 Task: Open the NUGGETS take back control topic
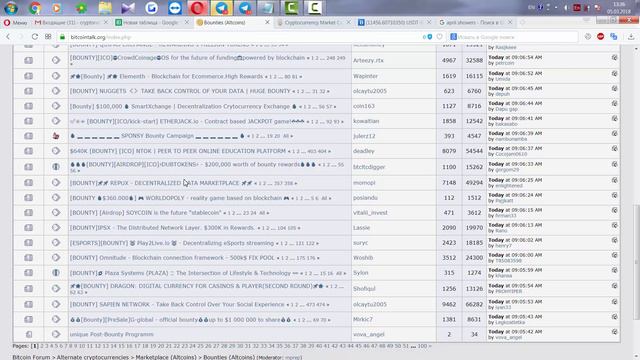point(180,91)
